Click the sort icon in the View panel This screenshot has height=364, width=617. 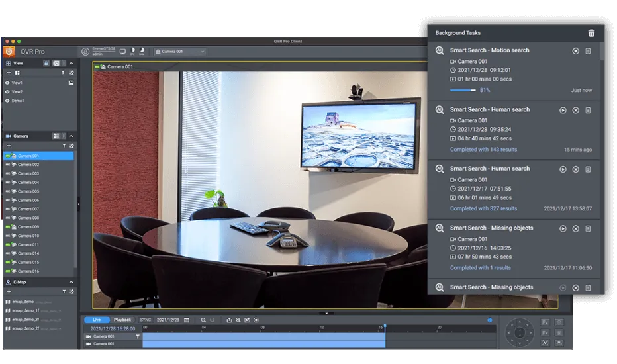tap(71, 73)
